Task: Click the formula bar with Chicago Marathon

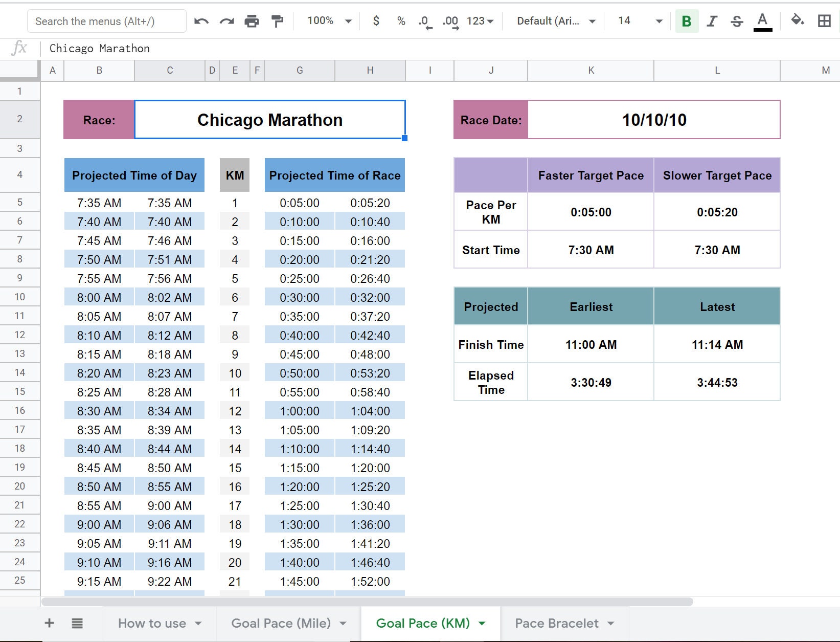Action: [440, 49]
